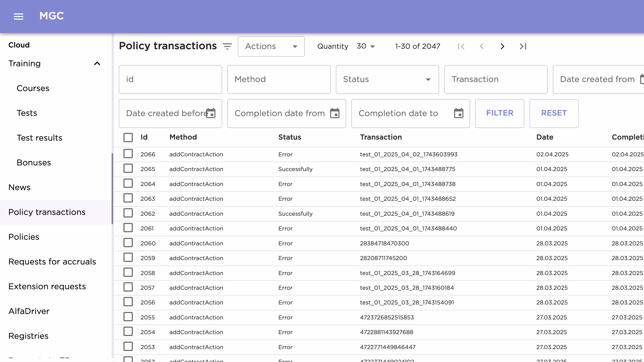The height and width of the screenshot is (362, 644).
Task: Go to the previous page of results
Action: (x=482, y=46)
